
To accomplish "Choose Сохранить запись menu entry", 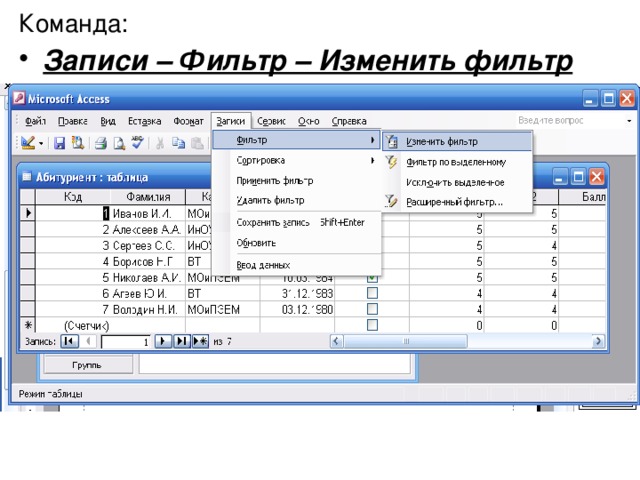I will click(297, 222).
